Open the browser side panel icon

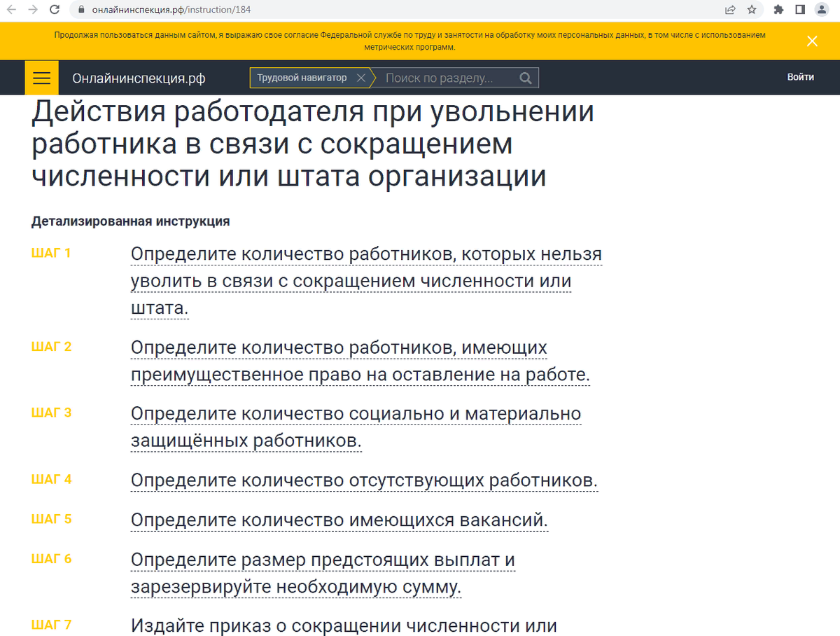(799, 11)
